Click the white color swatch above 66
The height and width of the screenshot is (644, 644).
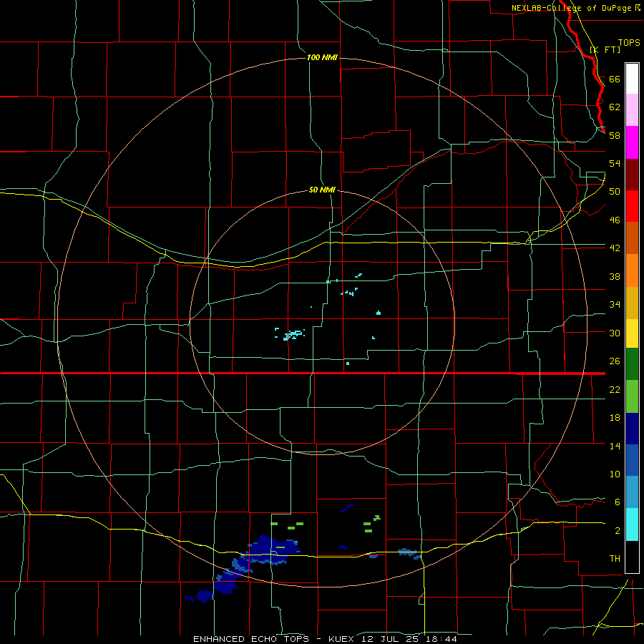632,79
